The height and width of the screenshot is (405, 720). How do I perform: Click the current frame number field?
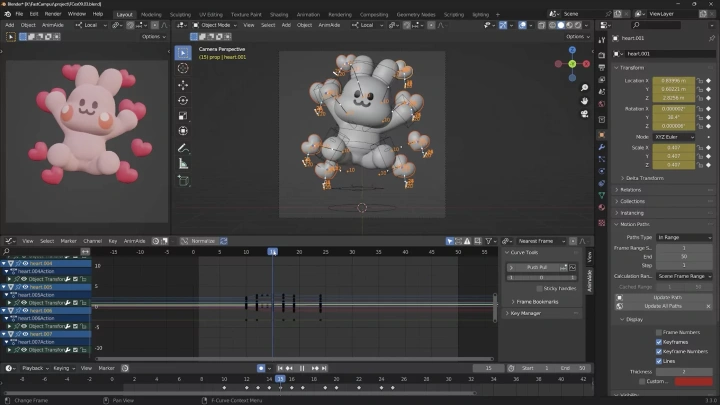(x=488, y=368)
